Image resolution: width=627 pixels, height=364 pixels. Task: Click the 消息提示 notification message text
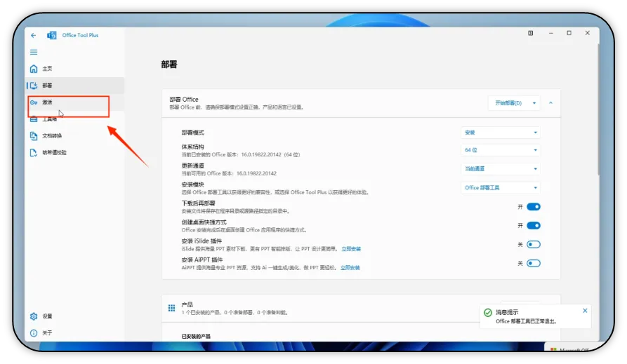pyautogui.click(x=526, y=321)
